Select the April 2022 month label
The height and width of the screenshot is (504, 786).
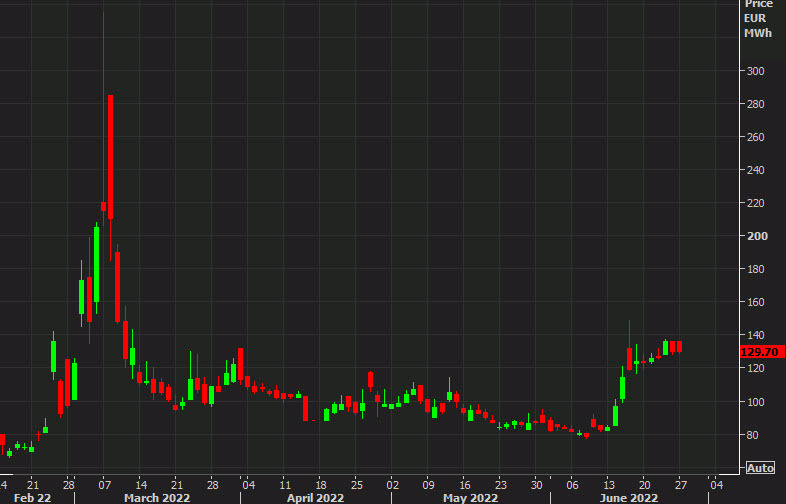tap(315, 496)
